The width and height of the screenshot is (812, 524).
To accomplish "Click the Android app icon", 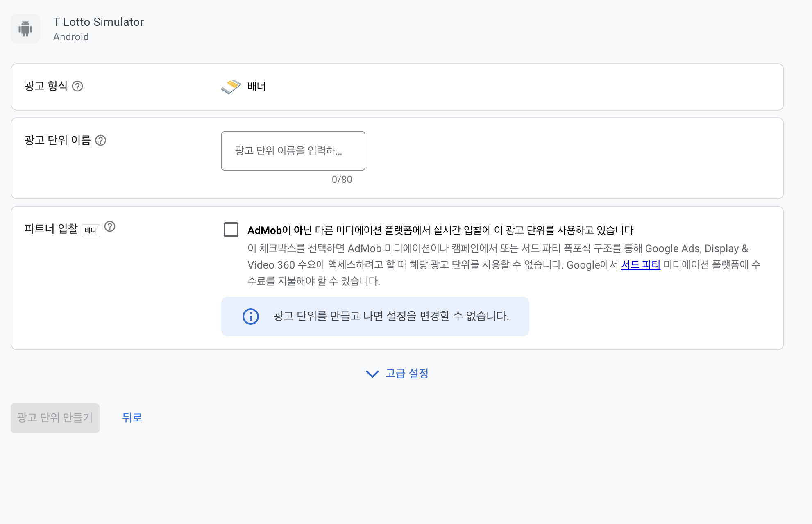I will pos(25,29).
